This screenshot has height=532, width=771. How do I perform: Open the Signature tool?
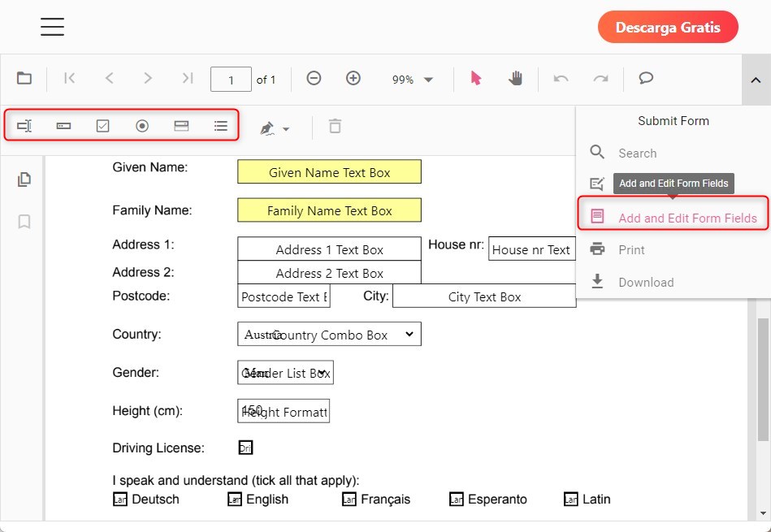tap(268, 128)
